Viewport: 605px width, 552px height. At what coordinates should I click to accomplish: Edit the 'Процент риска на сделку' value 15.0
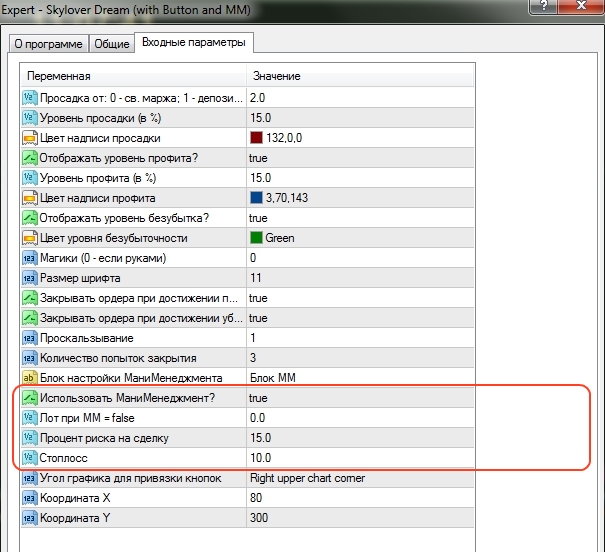(x=261, y=438)
